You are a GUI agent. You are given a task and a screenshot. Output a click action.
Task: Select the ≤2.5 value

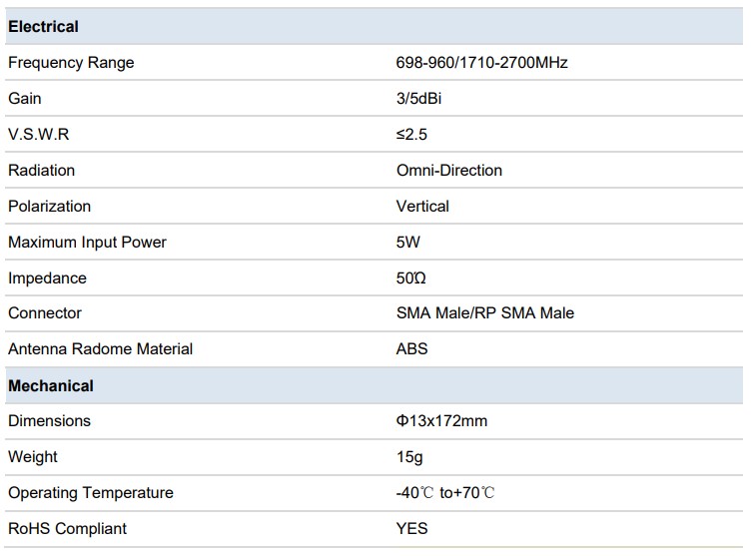point(411,135)
